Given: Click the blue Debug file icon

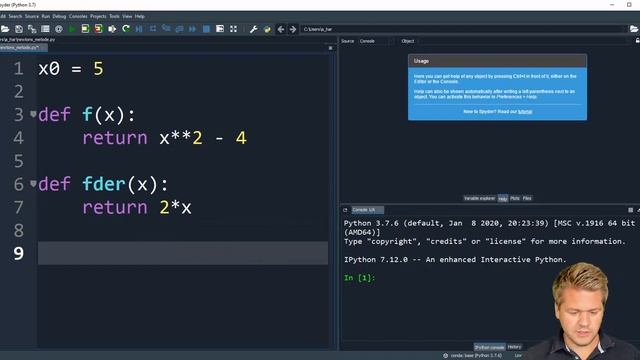Looking at the screenshot, I should [139, 29].
